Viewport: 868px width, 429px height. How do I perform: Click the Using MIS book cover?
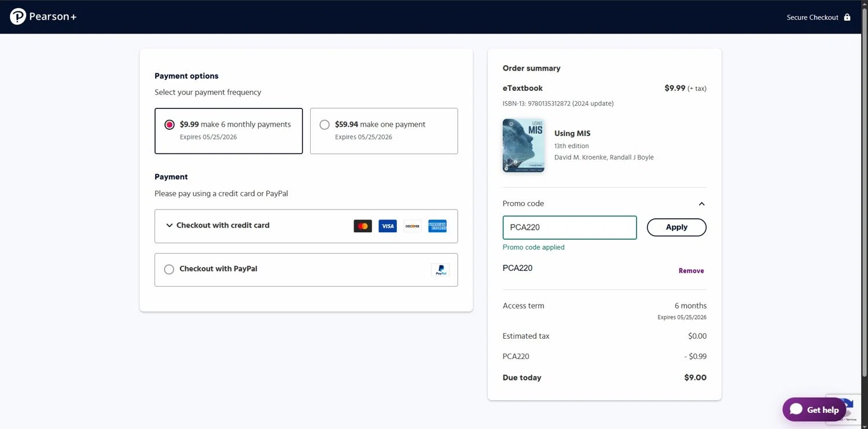[523, 146]
